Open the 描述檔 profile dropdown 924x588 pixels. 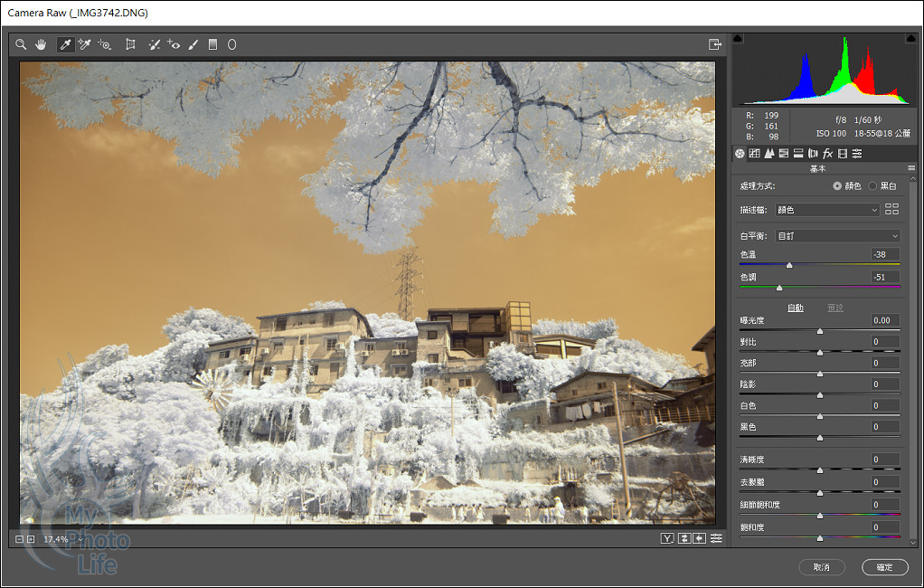click(x=826, y=210)
